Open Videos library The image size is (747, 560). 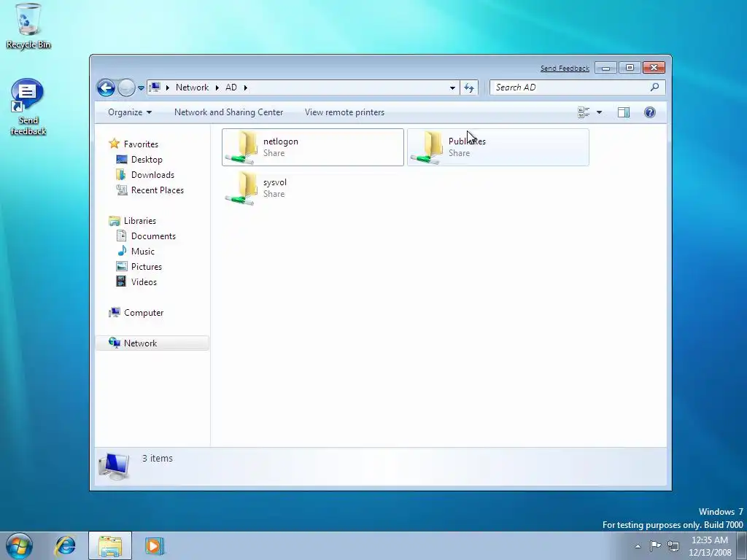click(x=144, y=282)
